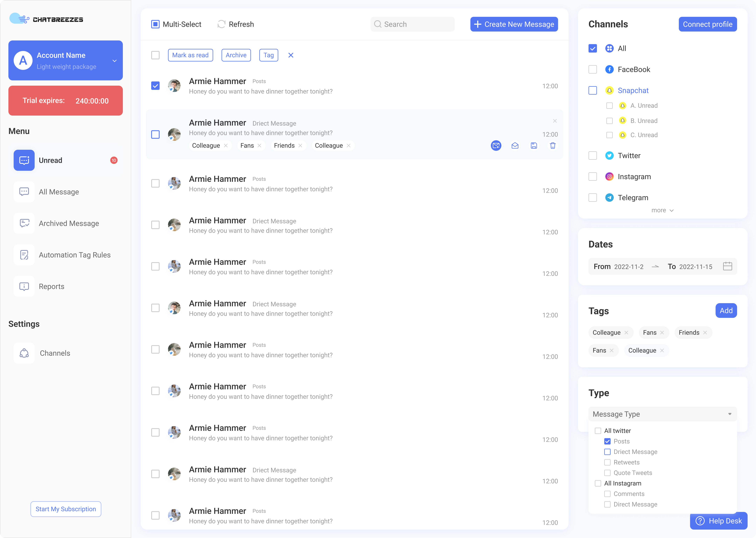Click the Unread inbox icon in the sidebar
Image resolution: width=756 pixels, height=538 pixels.
coord(24,160)
